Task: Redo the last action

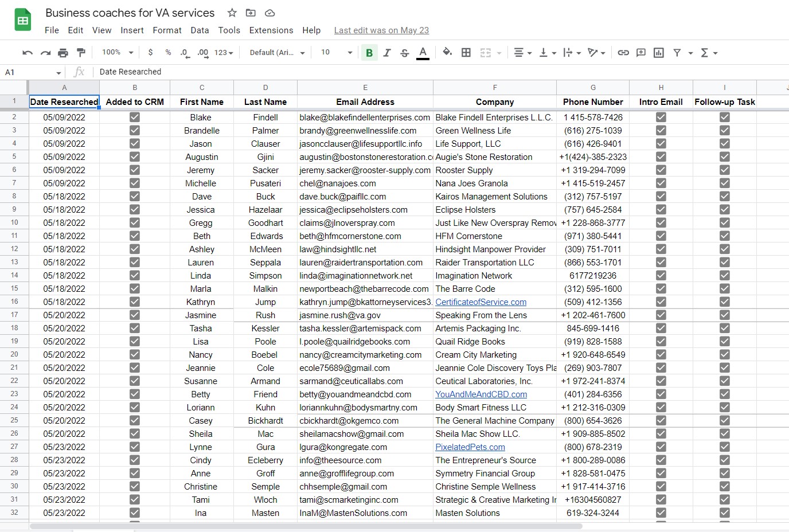Action: 45,53
